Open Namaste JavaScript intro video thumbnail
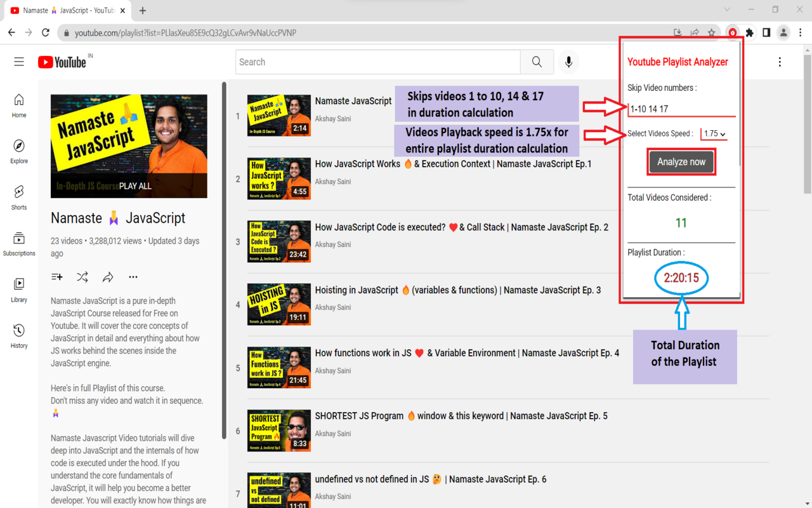This screenshot has height=508, width=812. 279,116
